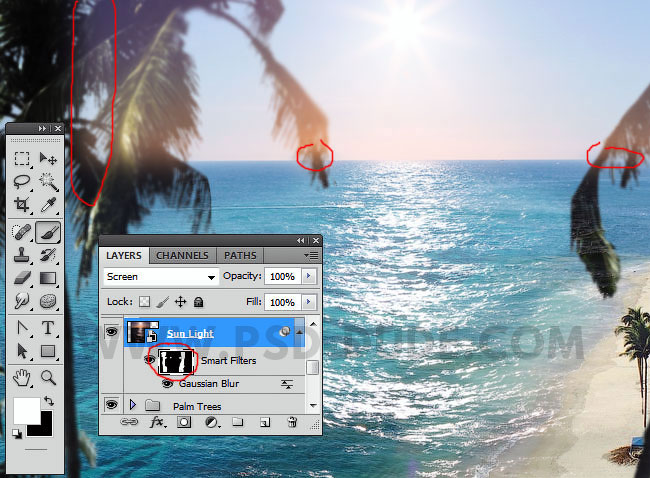Click the Delete layer trash icon

click(x=290, y=423)
